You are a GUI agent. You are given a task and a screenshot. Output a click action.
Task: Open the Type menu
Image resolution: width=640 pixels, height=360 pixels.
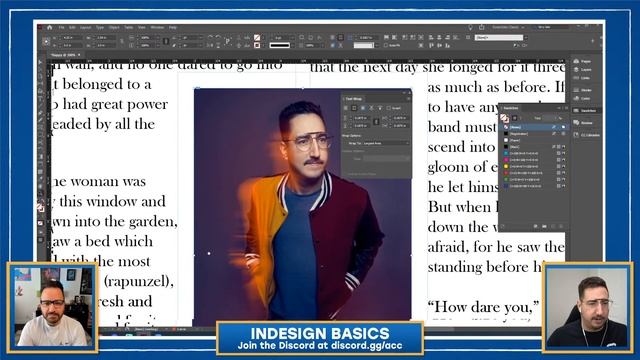[100, 27]
